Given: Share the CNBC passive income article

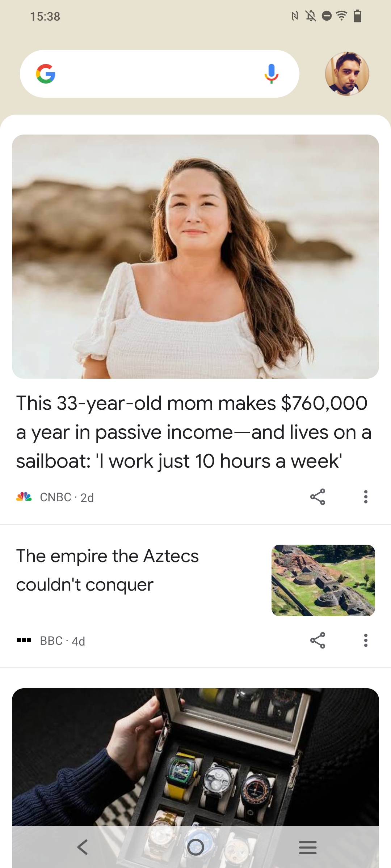Looking at the screenshot, I should point(318,497).
